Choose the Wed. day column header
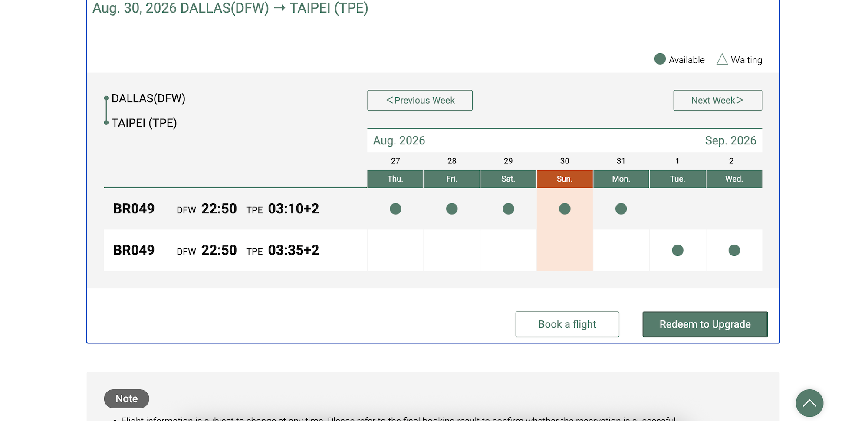 pyautogui.click(x=734, y=179)
